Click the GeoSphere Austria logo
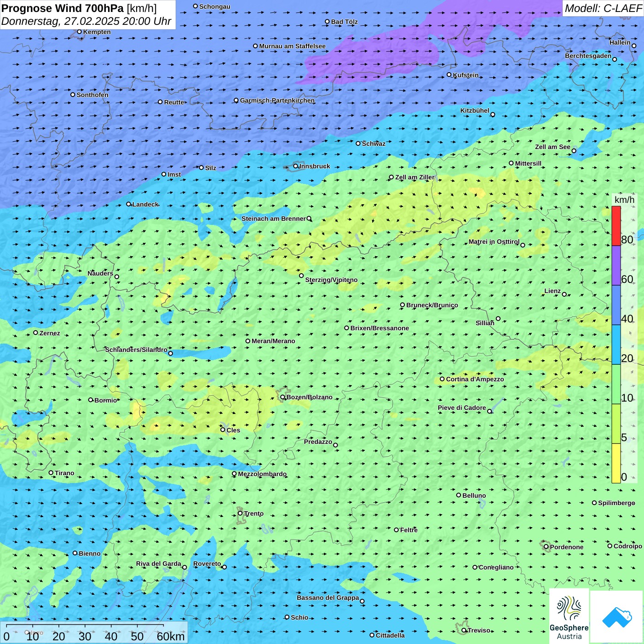Image resolution: width=644 pixels, height=644 pixels. click(569, 616)
